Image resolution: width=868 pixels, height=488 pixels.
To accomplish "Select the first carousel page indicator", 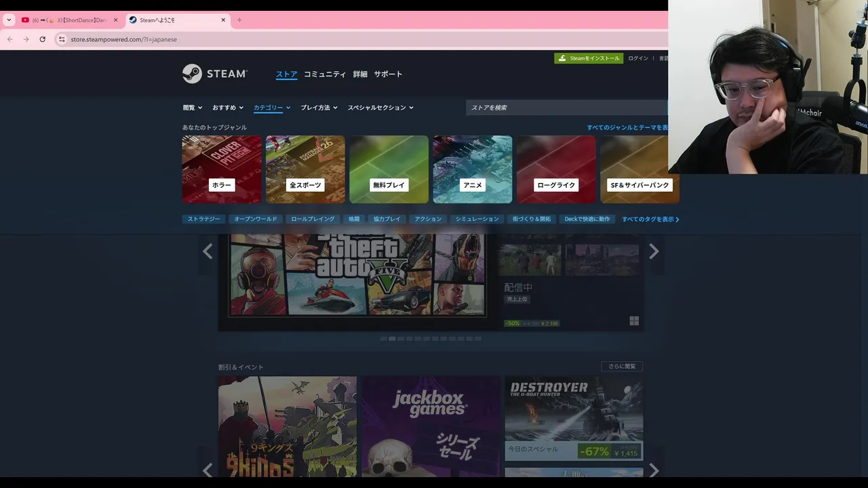I will click(x=383, y=338).
